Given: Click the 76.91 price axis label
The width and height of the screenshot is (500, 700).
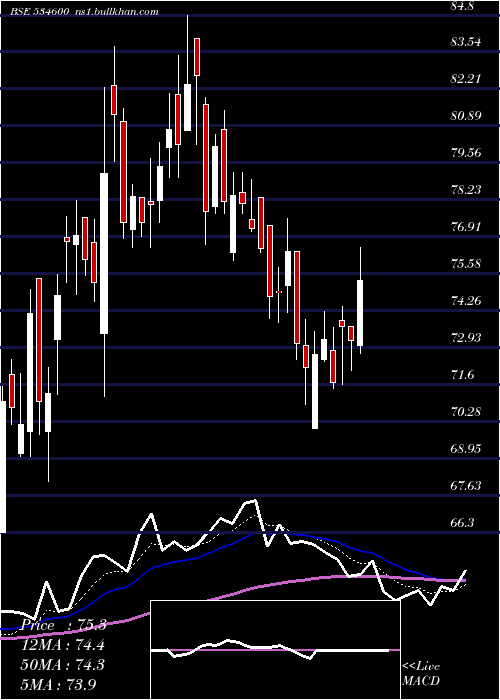Looking at the screenshot, I should (x=466, y=227).
